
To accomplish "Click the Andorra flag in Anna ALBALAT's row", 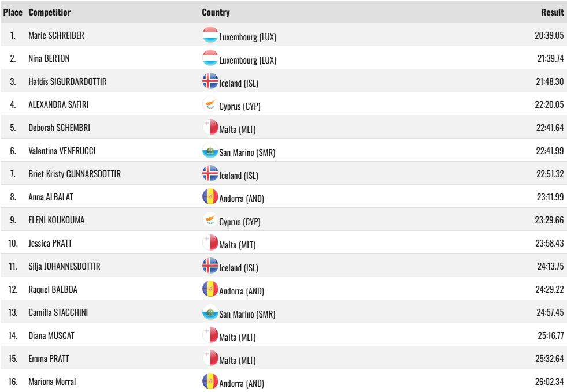I will tap(210, 196).
